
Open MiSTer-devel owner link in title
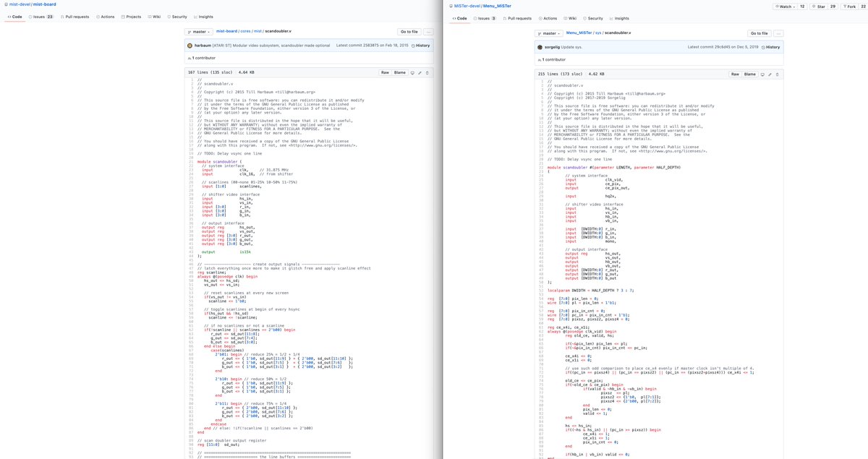467,6
